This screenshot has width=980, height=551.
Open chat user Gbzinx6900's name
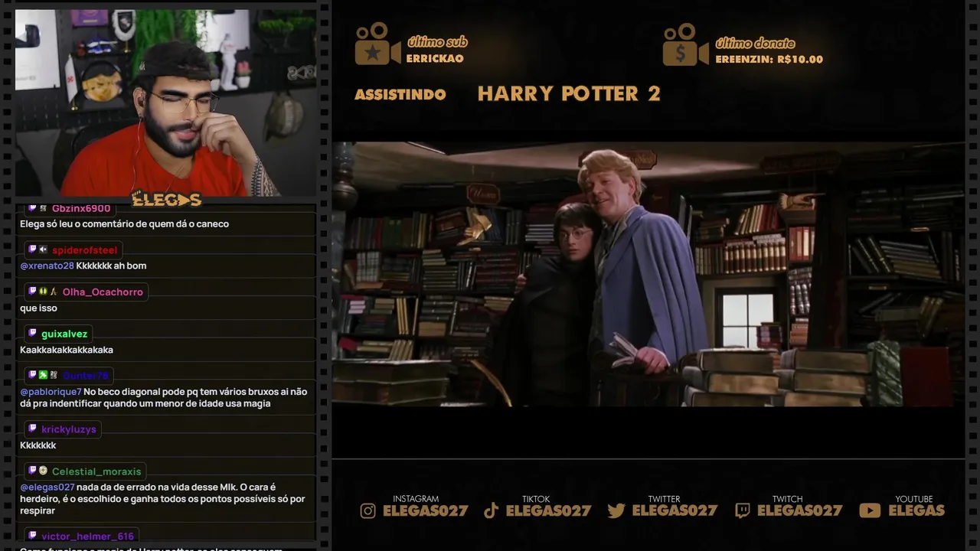pos(81,208)
